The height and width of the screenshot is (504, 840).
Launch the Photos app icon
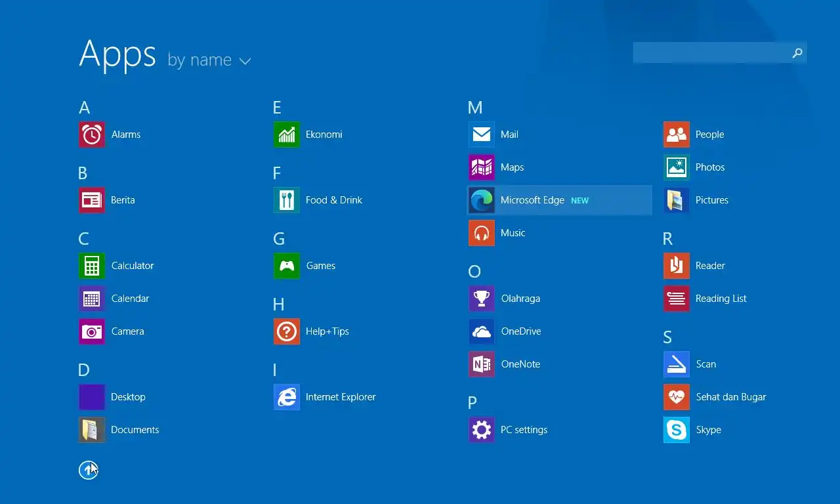click(x=677, y=167)
